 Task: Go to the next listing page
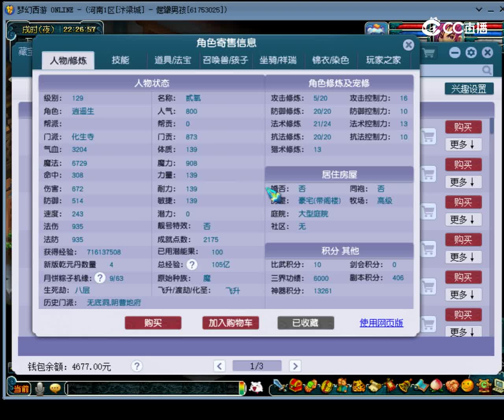(x=295, y=366)
